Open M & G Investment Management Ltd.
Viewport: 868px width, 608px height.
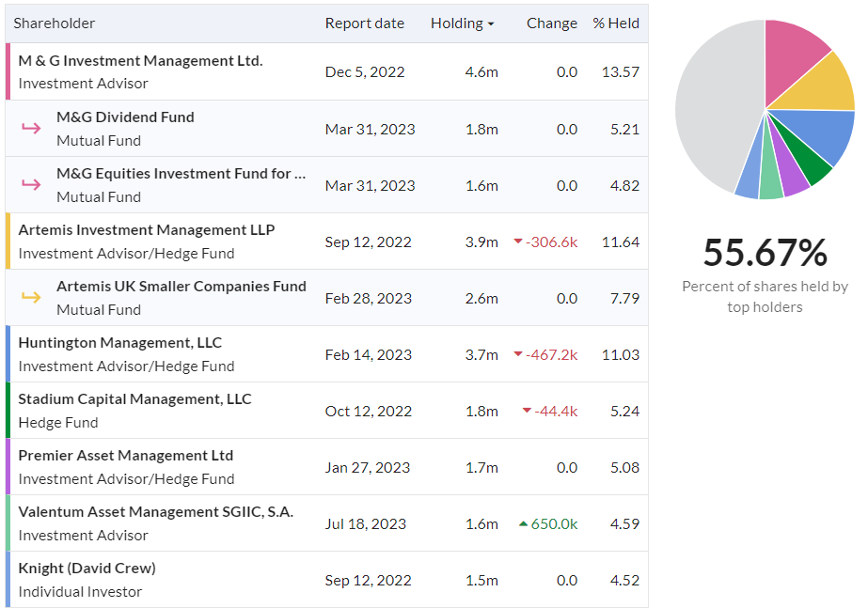tap(140, 61)
